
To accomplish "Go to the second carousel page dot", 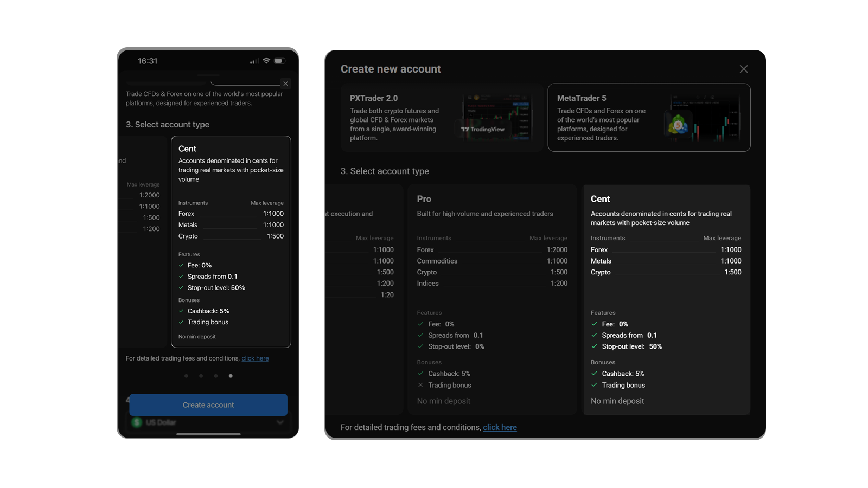I will 201,376.
